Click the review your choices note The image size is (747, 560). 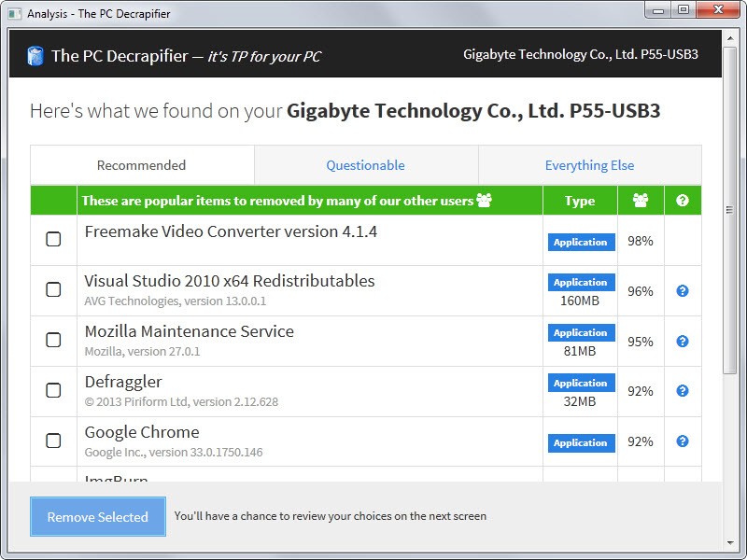(331, 516)
